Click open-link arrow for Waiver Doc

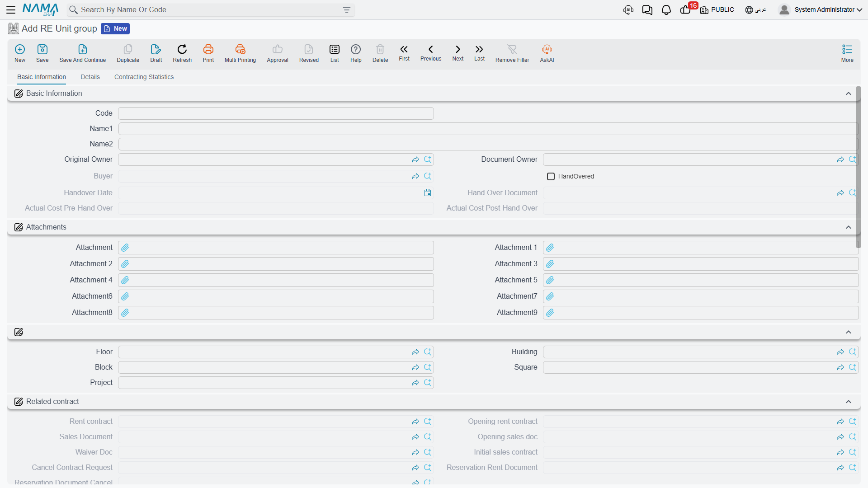pyautogui.click(x=415, y=452)
